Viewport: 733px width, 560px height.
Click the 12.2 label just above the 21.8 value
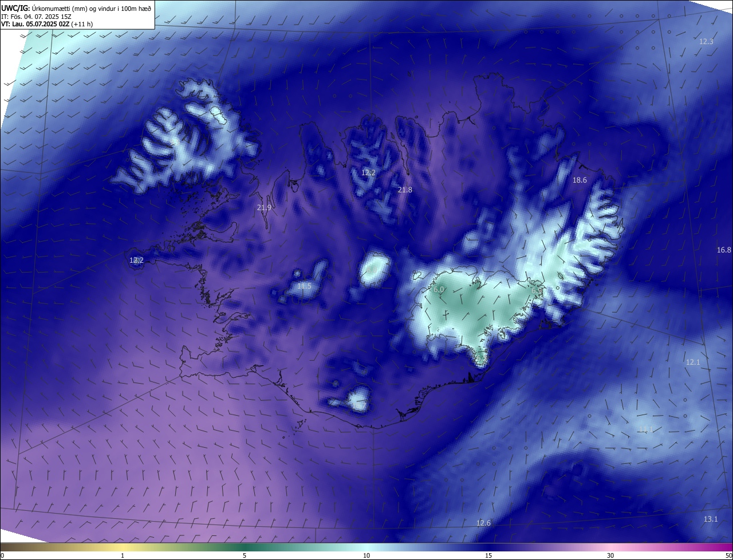pyautogui.click(x=368, y=172)
